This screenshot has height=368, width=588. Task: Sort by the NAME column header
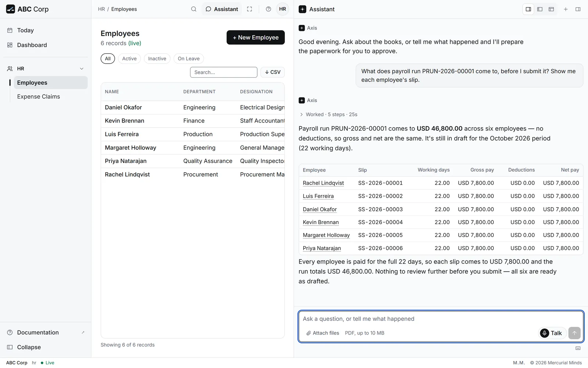tap(112, 92)
